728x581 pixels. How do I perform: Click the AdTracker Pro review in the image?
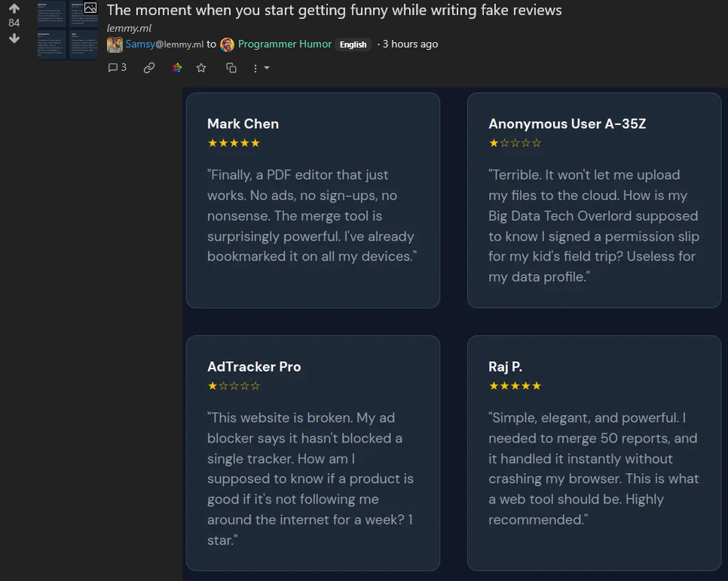[x=313, y=454]
